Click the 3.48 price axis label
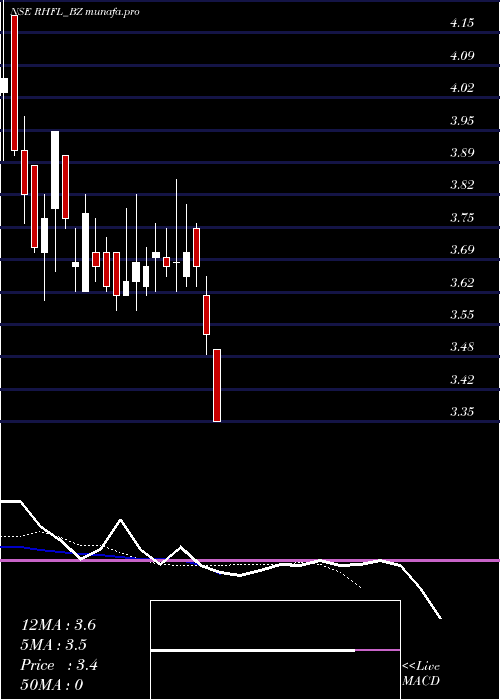 (x=462, y=346)
